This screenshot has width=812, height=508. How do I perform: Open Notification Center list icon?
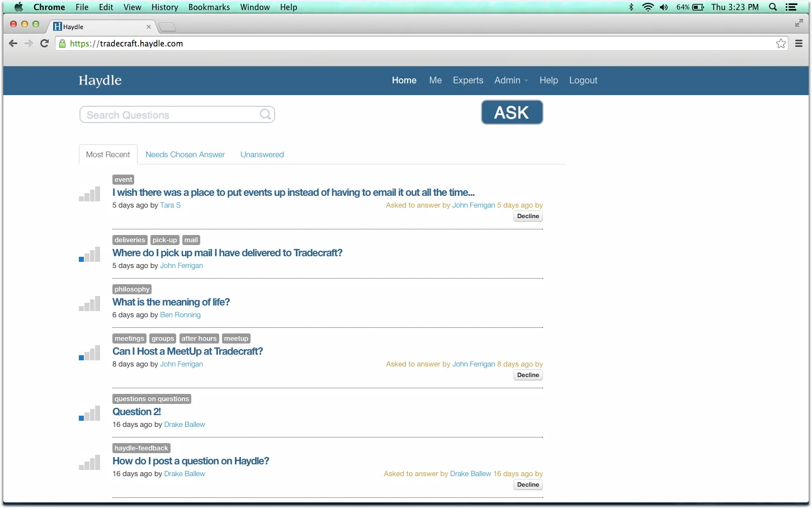pos(791,7)
